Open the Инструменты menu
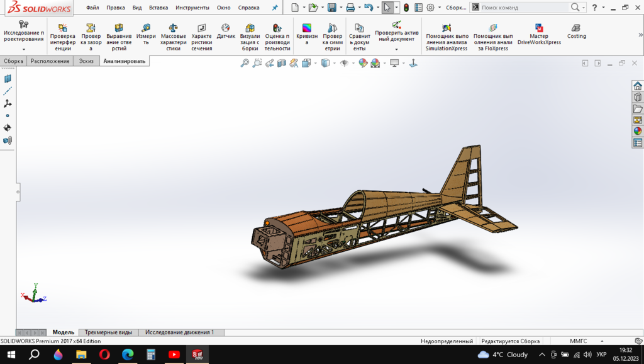This screenshot has height=364, width=644. pyautogui.click(x=192, y=8)
